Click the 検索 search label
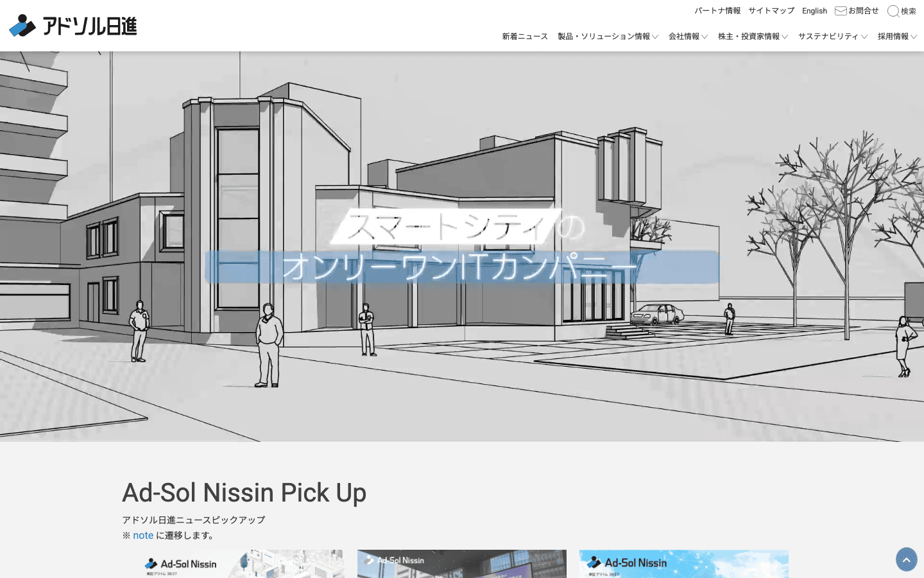 click(x=909, y=12)
